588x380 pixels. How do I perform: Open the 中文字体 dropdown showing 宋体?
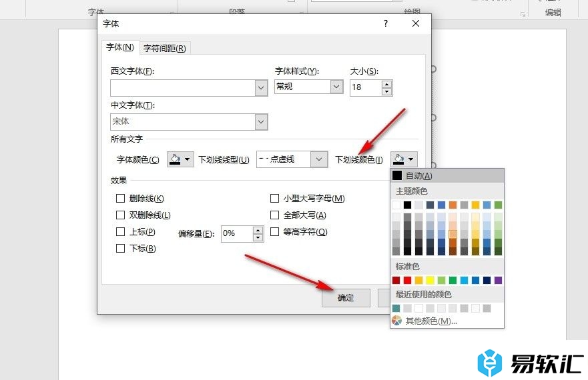click(261, 122)
